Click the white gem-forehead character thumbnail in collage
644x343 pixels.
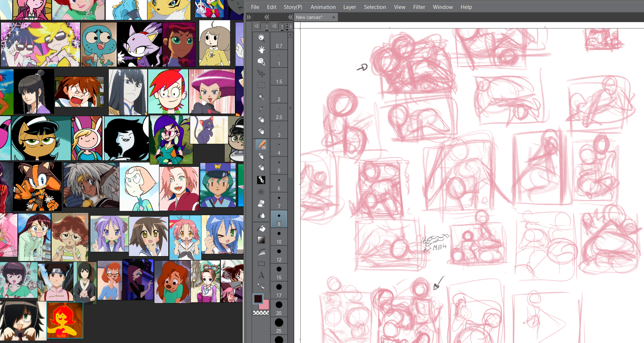click(x=139, y=187)
